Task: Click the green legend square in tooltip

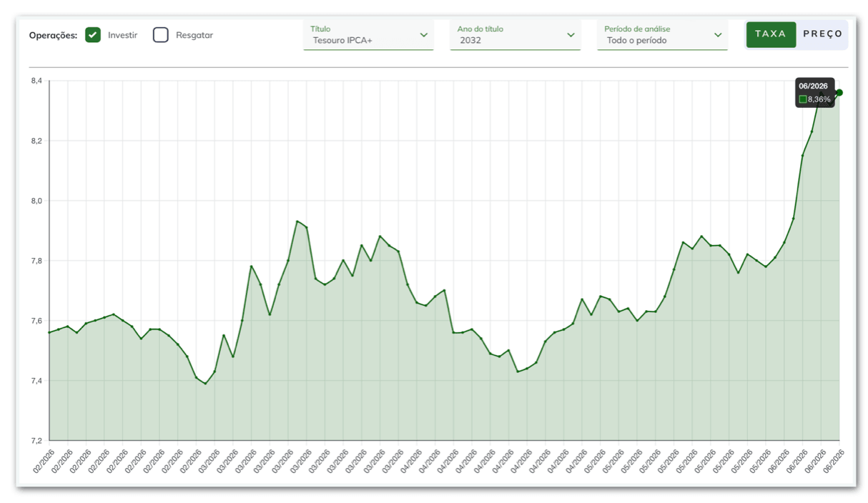Action: pos(803,99)
